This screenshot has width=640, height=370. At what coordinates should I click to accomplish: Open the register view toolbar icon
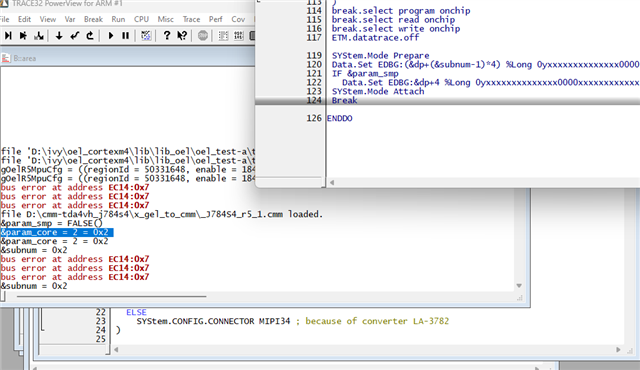[x=239, y=36]
